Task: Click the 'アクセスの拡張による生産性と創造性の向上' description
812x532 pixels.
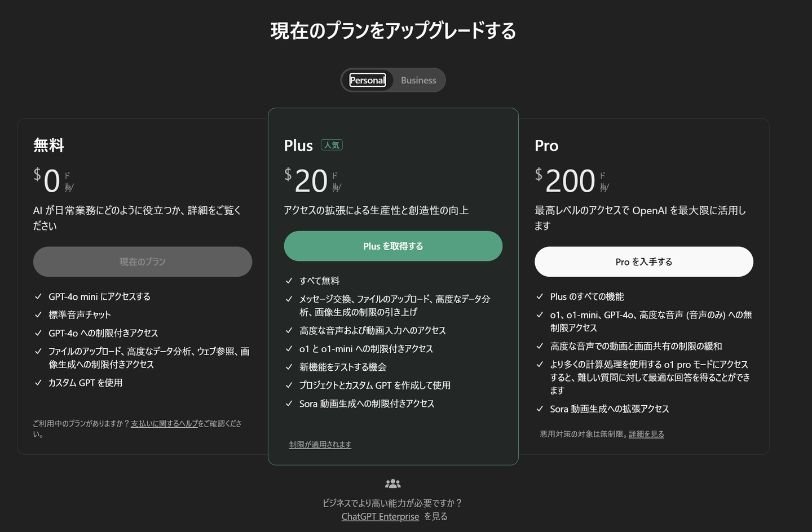Action: coord(376,210)
